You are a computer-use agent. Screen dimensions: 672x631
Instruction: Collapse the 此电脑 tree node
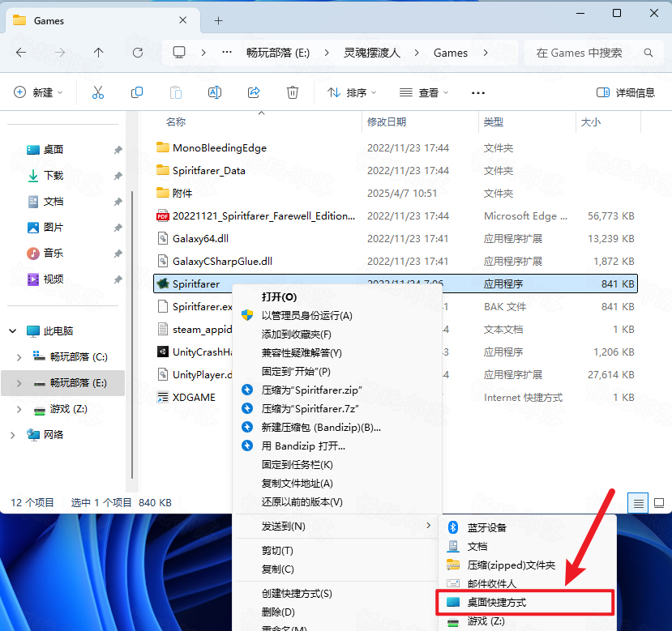tap(13, 331)
